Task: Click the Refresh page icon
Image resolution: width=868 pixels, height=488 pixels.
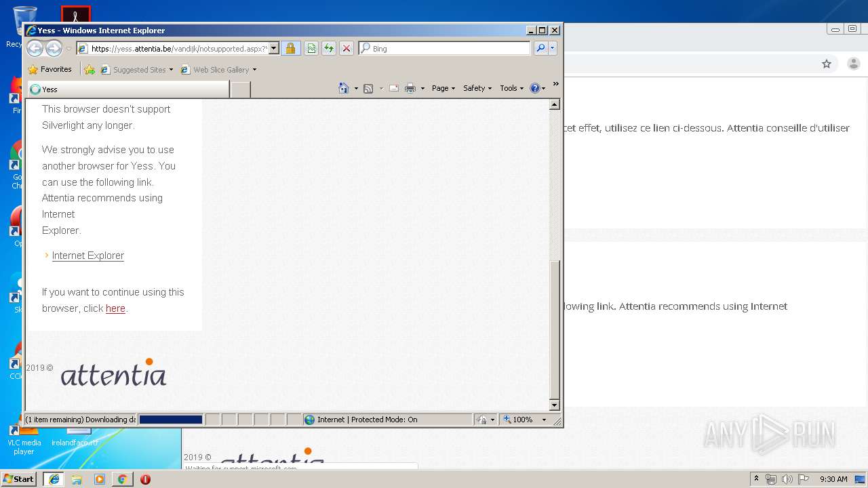Action: [329, 48]
